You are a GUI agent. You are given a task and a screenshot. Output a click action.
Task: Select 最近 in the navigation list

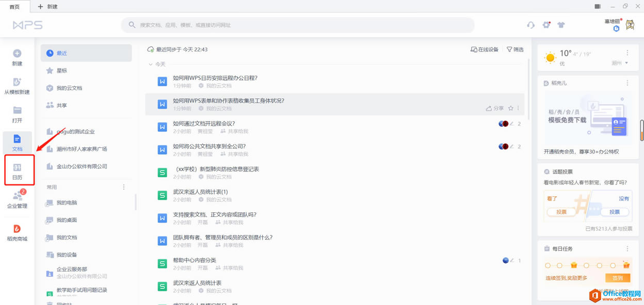click(86, 53)
